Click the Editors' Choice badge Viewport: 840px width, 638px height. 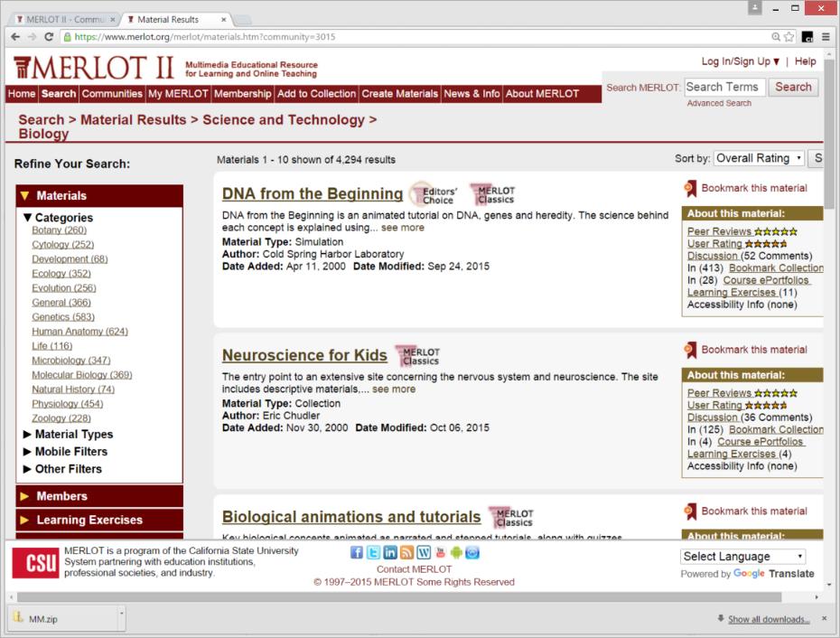pyautogui.click(x=434, y=194)
